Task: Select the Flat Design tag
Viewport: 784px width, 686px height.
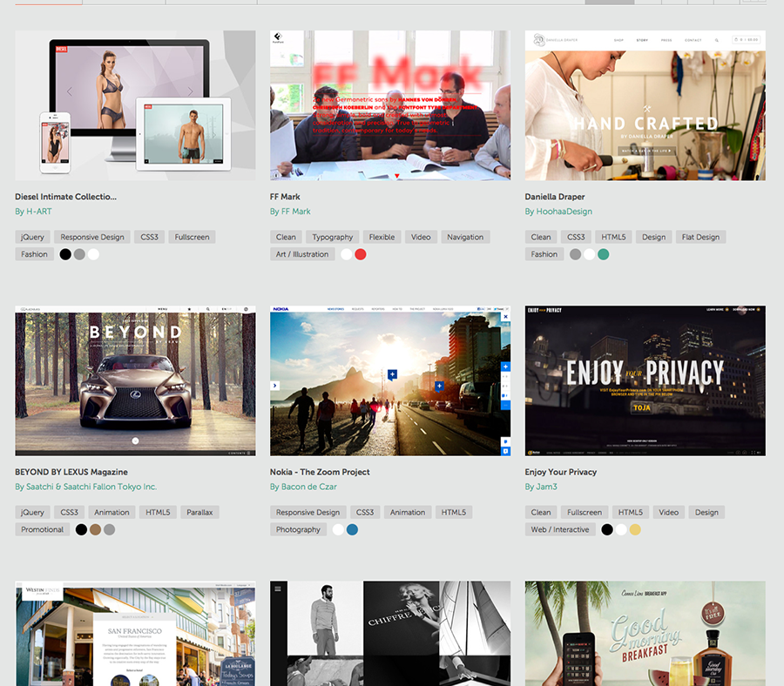Action: click(x=700, y=237)
